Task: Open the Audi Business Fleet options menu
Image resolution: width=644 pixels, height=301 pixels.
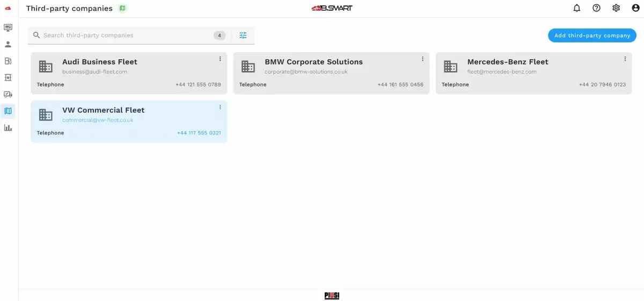Action: [220, 59]
